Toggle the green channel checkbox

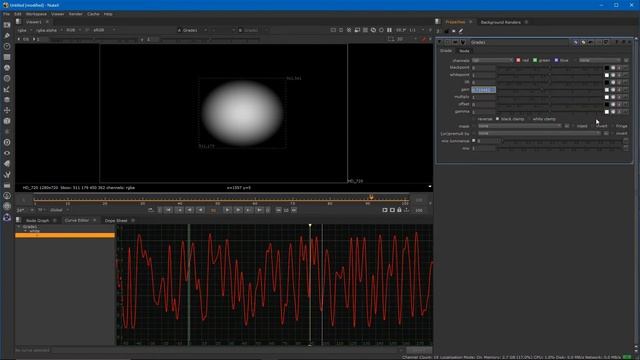[535, 60]
